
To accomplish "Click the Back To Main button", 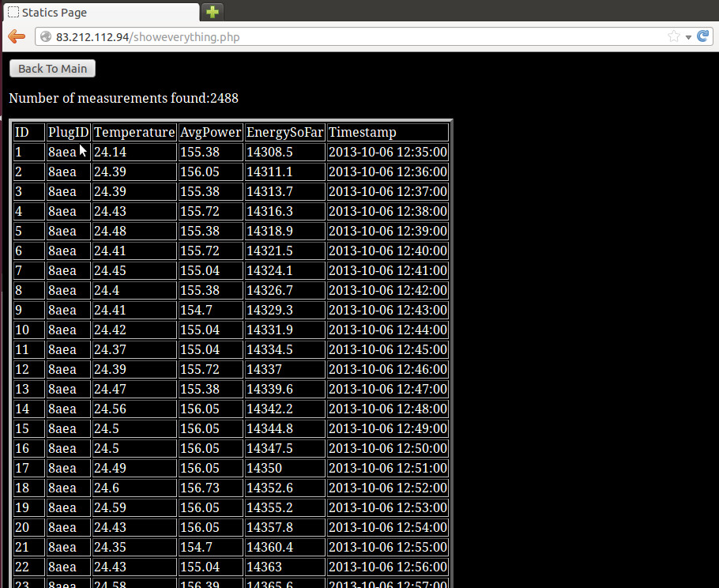I will [x=52, y=68].
